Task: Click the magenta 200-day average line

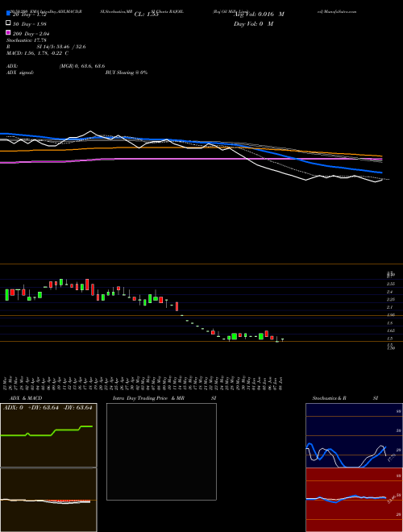Action: (190, 159)
